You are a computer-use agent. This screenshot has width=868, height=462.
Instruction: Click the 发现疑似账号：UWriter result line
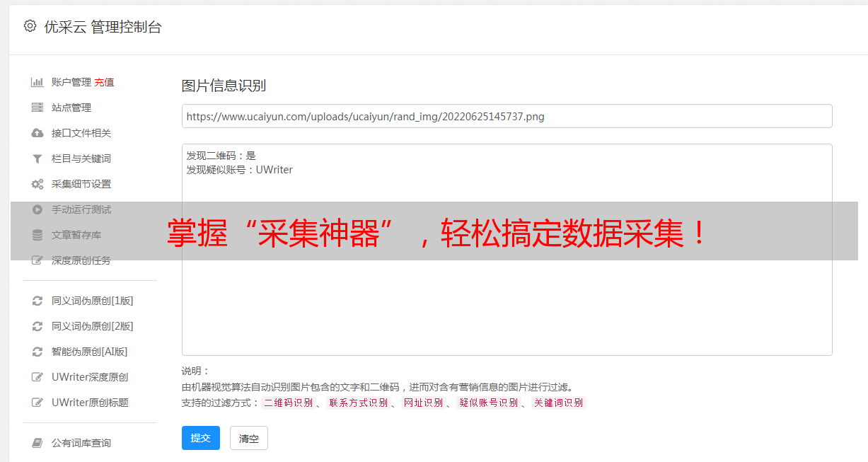coord(239,170)
